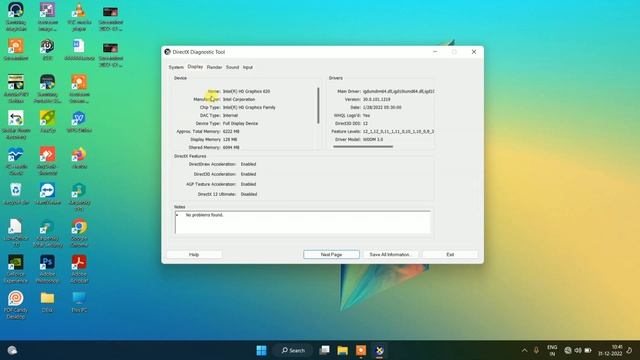Screen dimensions: 640x360
Task: Click the battery tray icon
Action: [588, 350]
